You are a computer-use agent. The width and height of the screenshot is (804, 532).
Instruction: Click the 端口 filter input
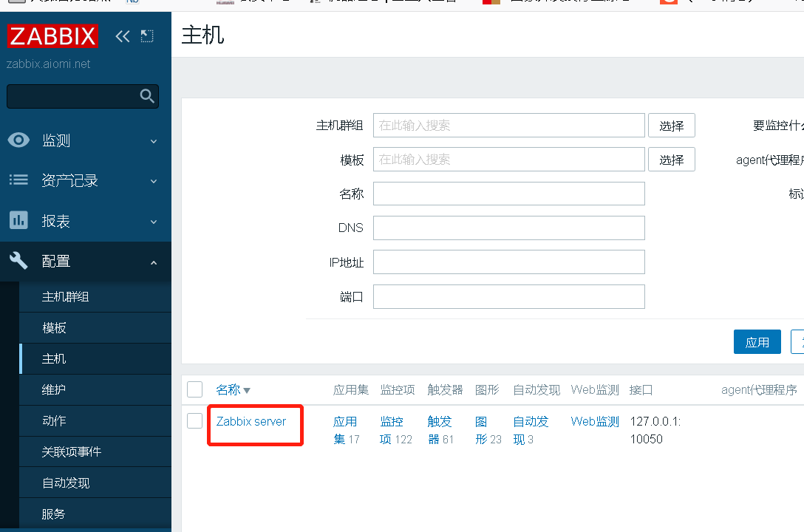pos(508,297)
